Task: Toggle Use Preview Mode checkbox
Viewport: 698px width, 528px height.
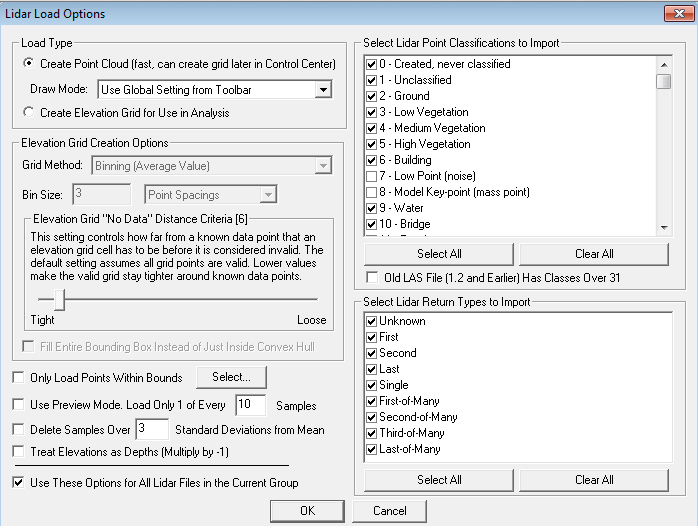Action: pos(18,405)
